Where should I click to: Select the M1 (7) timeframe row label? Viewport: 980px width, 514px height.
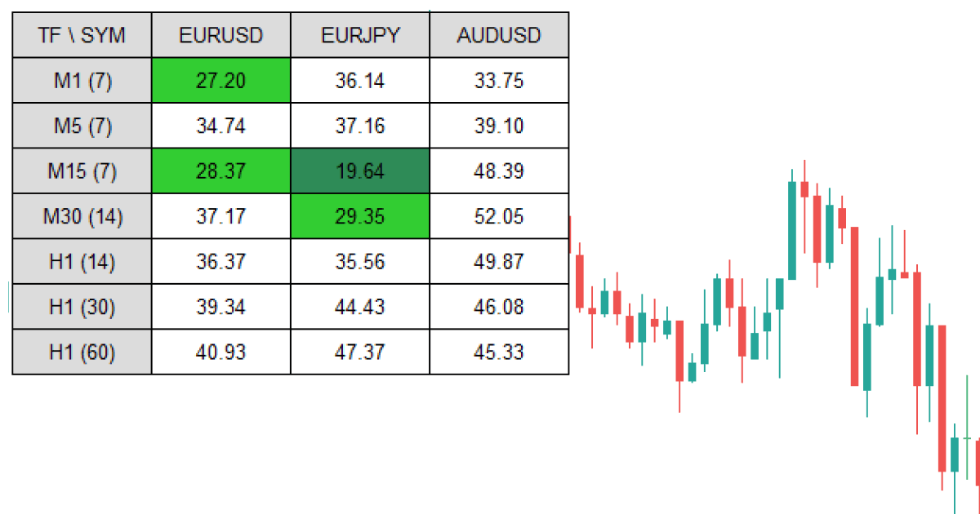pos(82,81)
